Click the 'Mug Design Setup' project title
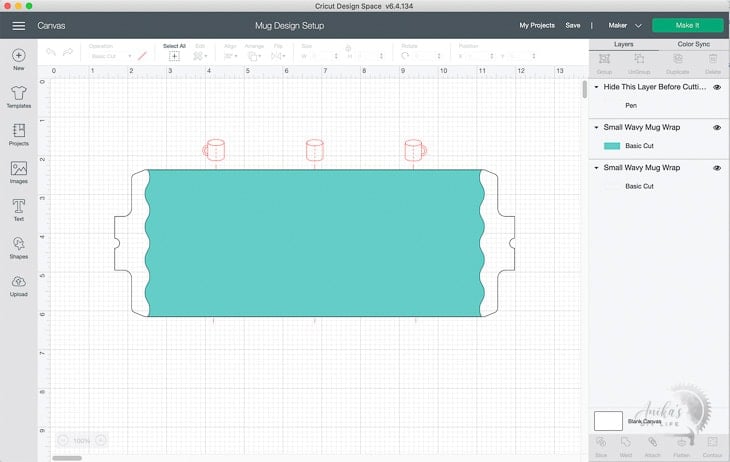 pyautogui.click(x=290, y=26)
